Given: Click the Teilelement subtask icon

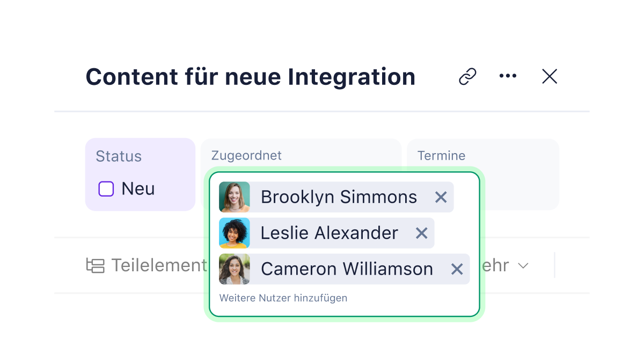Looking at the screenshot, I should (x=96, y=265).
